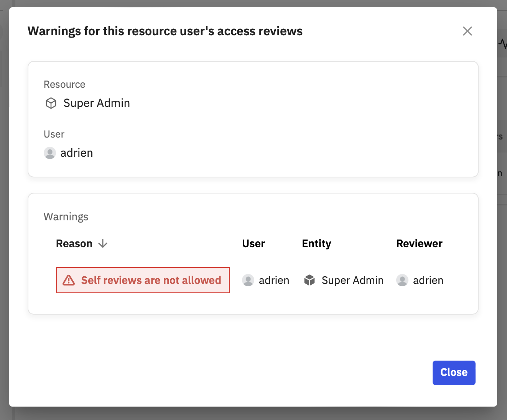Click the blue Close button

click(454, 372)
